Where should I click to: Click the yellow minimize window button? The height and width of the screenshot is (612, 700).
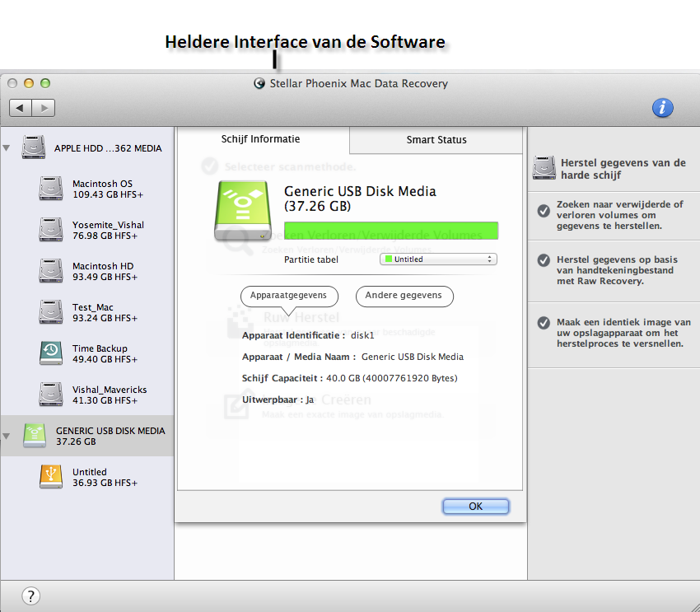[29, 83]
